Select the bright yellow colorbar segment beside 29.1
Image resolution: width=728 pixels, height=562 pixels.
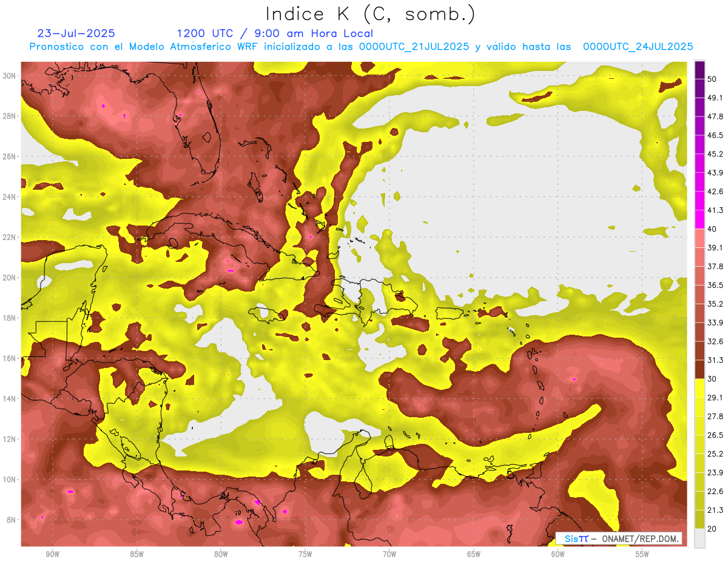(699, 389)
